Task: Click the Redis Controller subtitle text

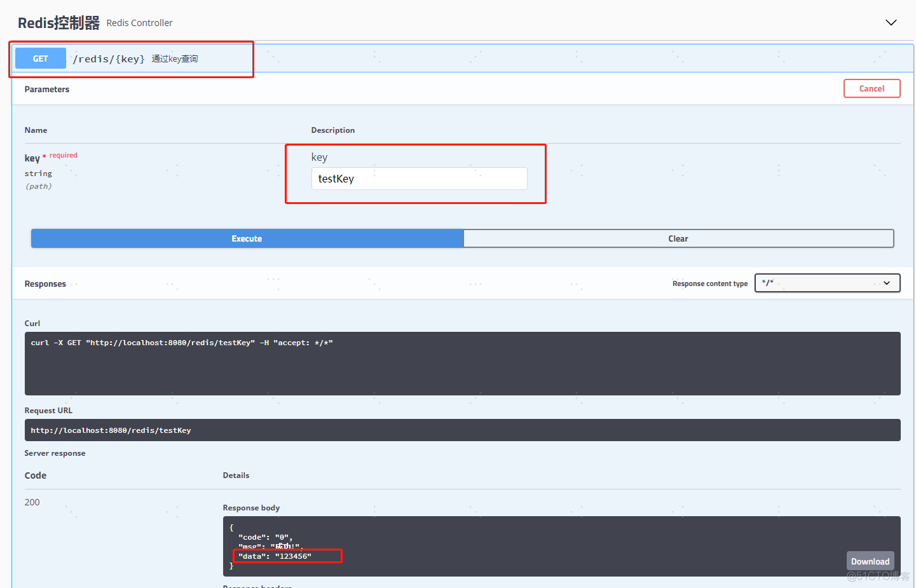Action: [139, 23]
